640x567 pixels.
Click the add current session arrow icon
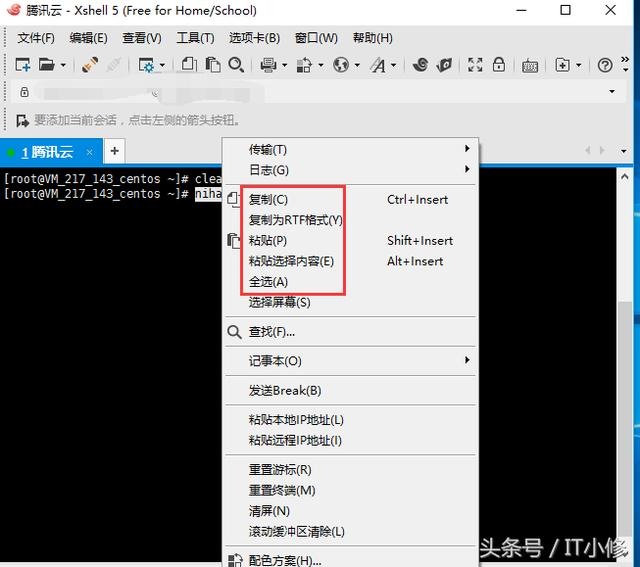22,121
